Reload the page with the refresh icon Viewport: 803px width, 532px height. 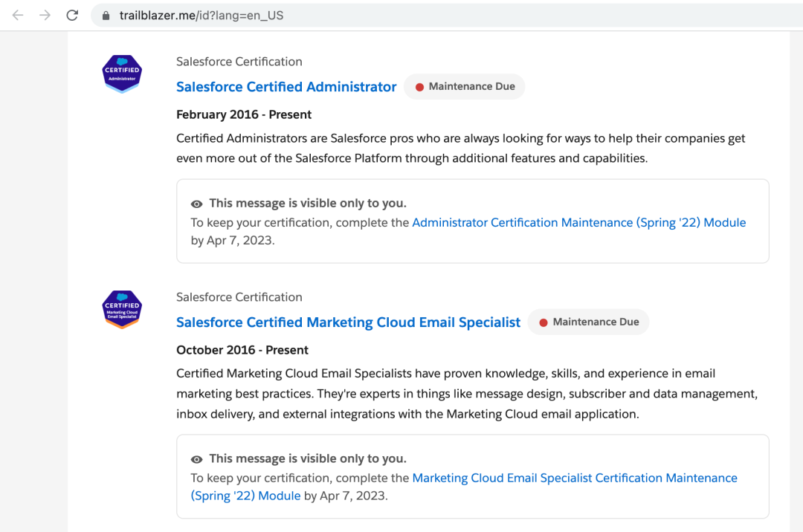[72, 16]
